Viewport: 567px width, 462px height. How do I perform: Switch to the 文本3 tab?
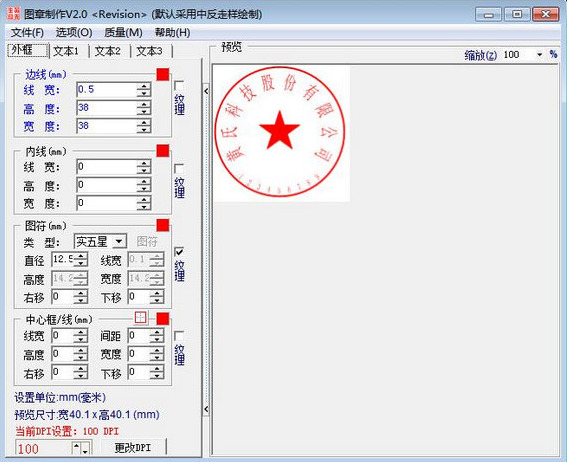149,51
